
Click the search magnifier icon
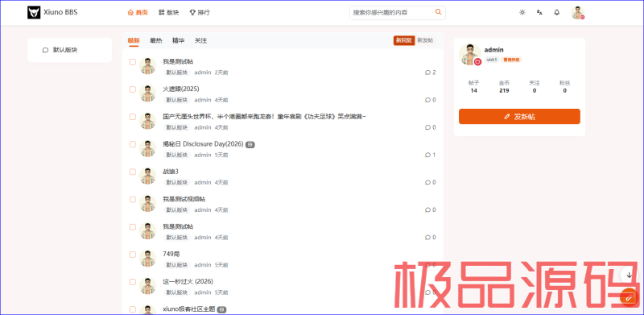(x=438, y=12)
